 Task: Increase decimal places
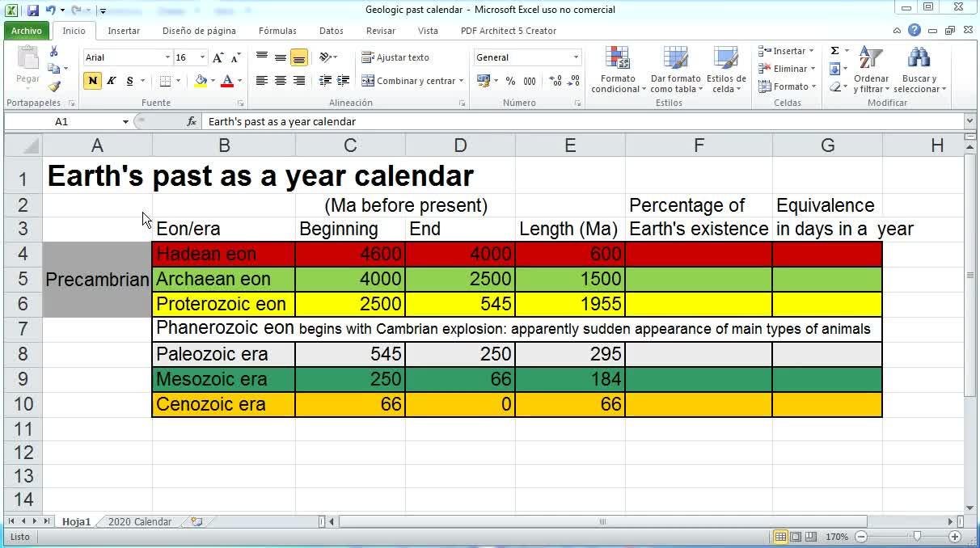555,81
